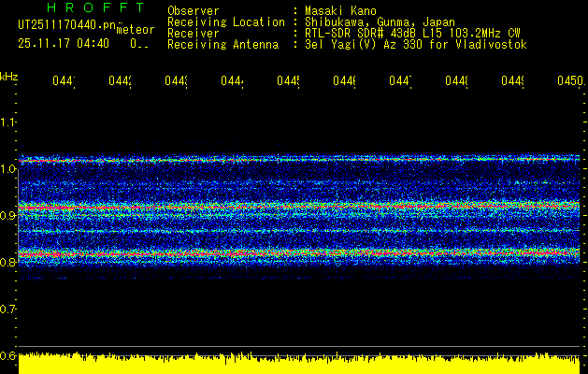
Task: Click the 0.6 frequency axis label
Action: coord(8,355)
